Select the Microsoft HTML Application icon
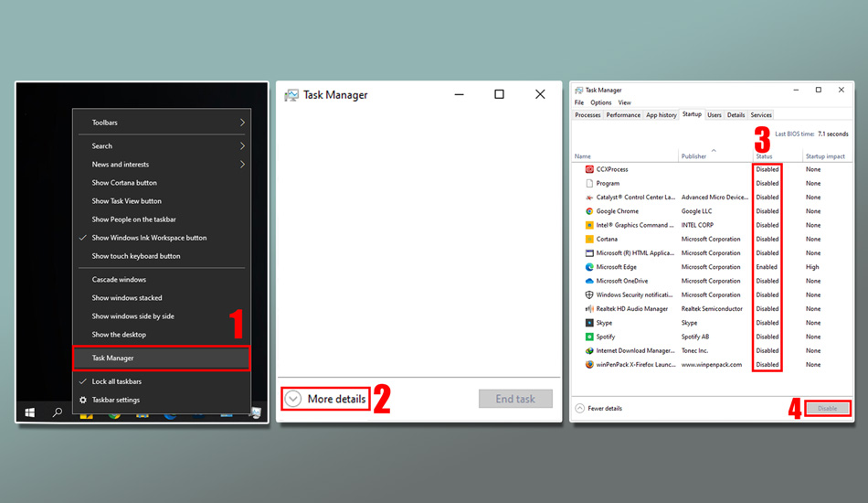868x503 pixels. pyautogui.click(x=589, y=252)
